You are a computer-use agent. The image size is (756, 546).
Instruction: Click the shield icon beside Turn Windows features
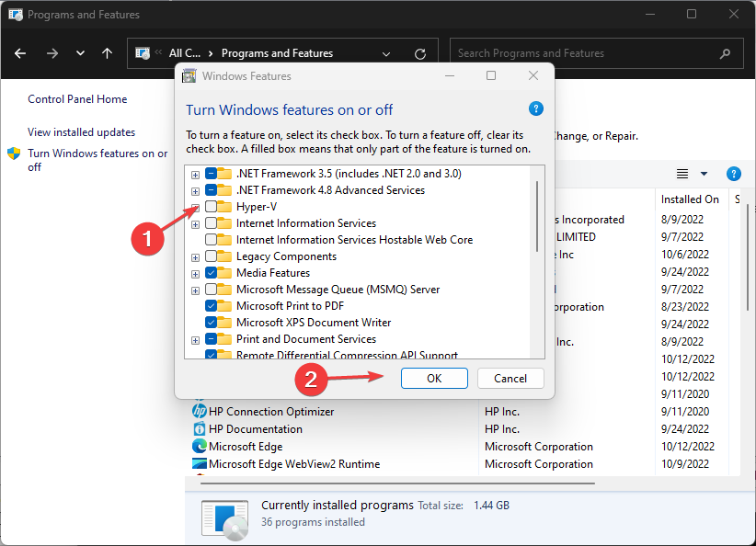14,154
